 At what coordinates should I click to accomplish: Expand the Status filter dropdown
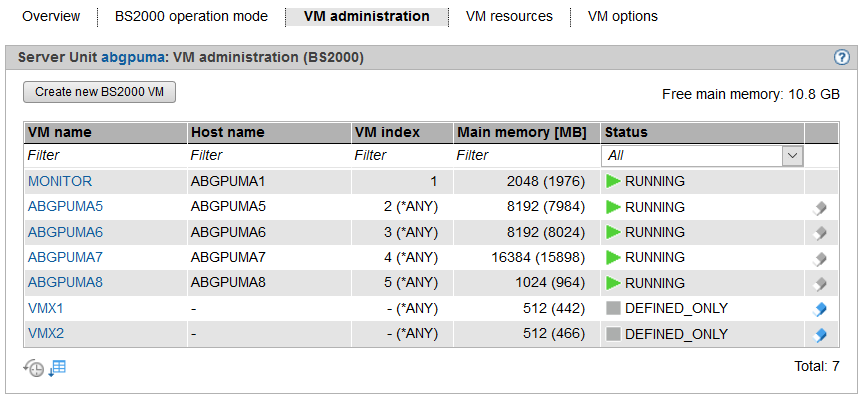click(792, 156)
